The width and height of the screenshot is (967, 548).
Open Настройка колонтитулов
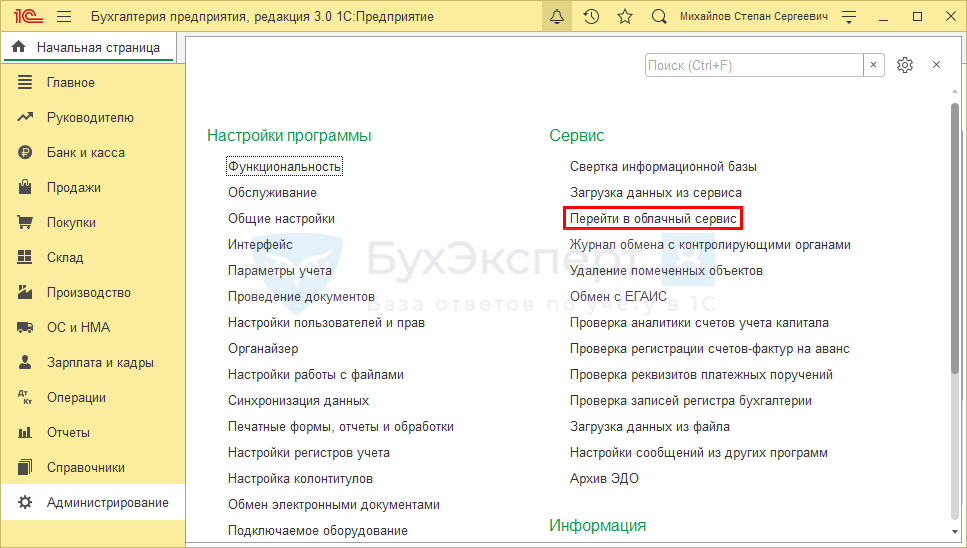[x=300, y=478]
